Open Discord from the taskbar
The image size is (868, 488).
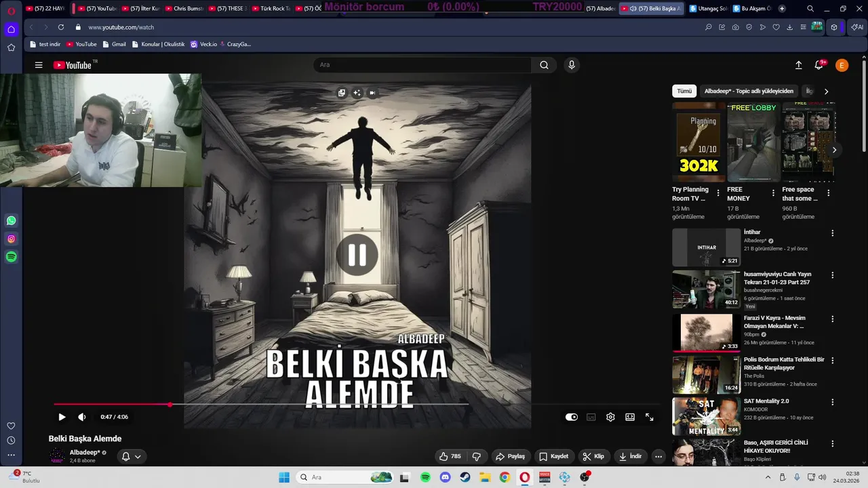445,477
